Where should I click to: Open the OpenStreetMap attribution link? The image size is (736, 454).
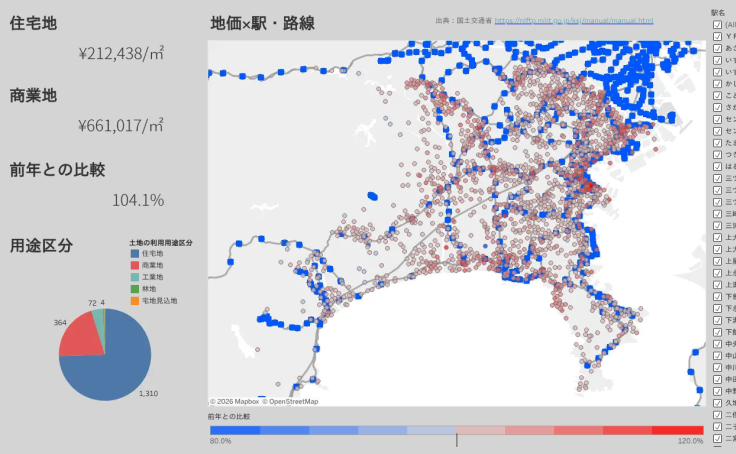[290, 401]
